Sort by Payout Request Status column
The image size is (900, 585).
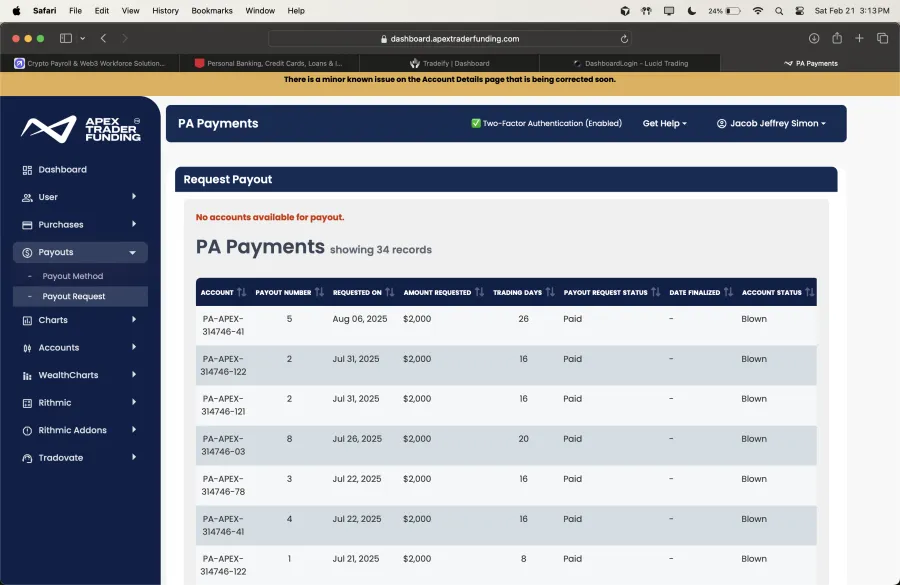[655, 292]
